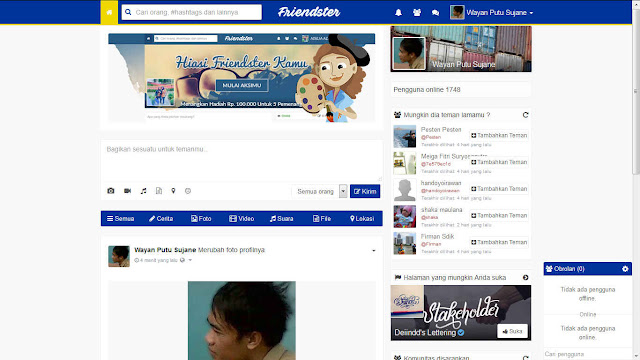The height and width of the screenshot is (360, 640).
Task: Refresh the Komunitas disarankan list
Action: click(525, 358)
